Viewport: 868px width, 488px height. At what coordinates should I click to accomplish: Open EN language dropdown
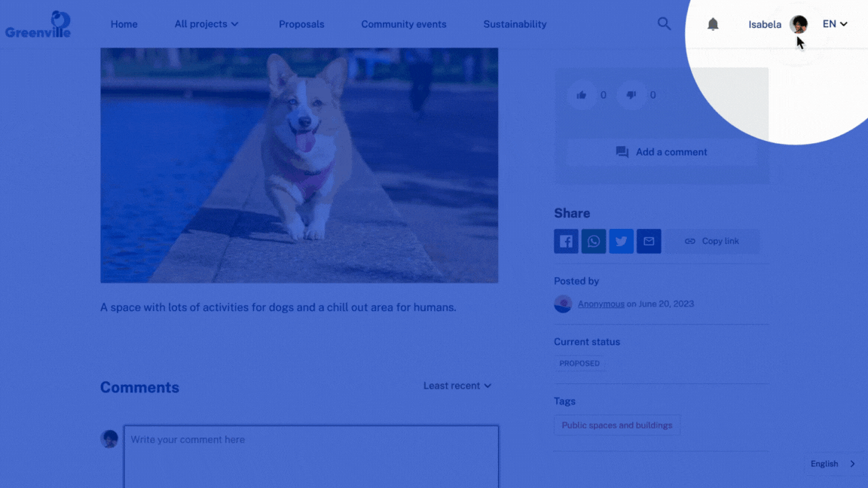835,24
